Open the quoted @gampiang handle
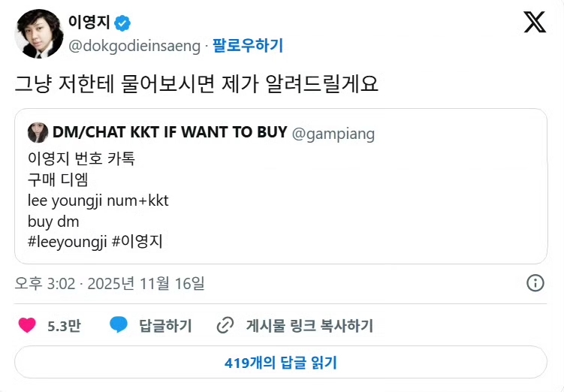564x392 pixels. [333, 134]
